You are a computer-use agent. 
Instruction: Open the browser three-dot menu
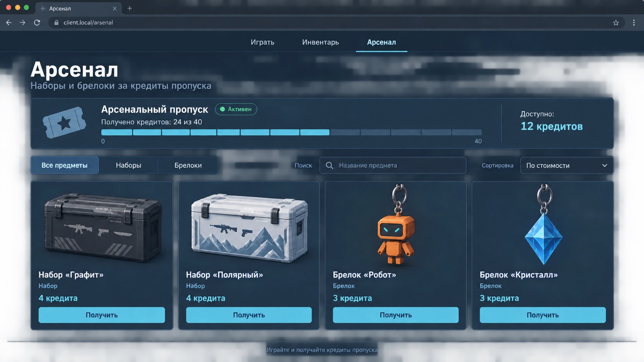pyautogui.click(x=634, y=23)
